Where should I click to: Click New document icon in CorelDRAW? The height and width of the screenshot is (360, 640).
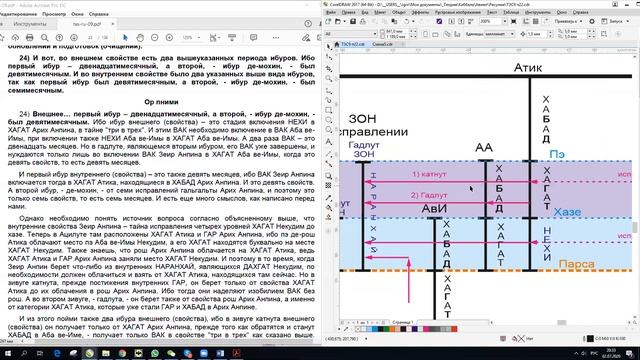[328, 21]
